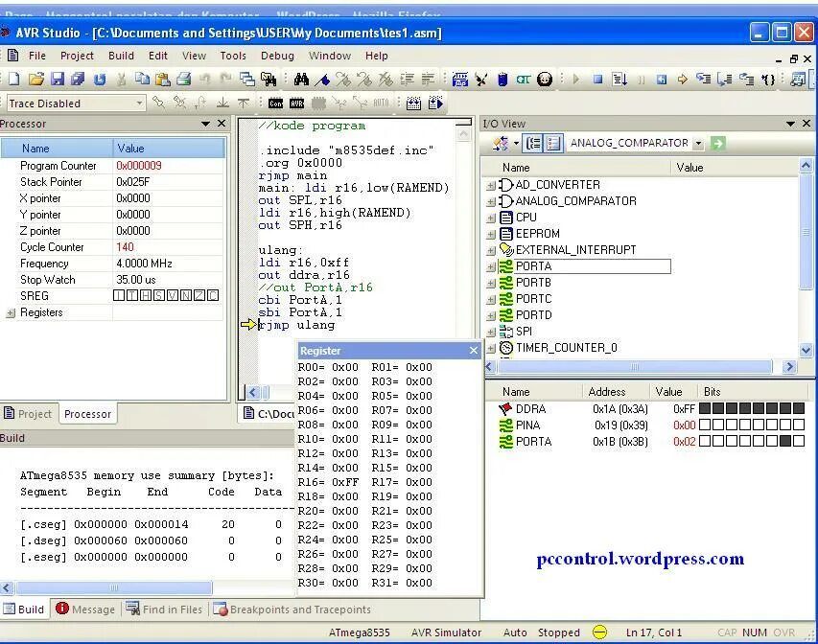The height and width of the screenshot is (644, 818).
Task: Open the Find in Files tab
Action: click(164, 609)
